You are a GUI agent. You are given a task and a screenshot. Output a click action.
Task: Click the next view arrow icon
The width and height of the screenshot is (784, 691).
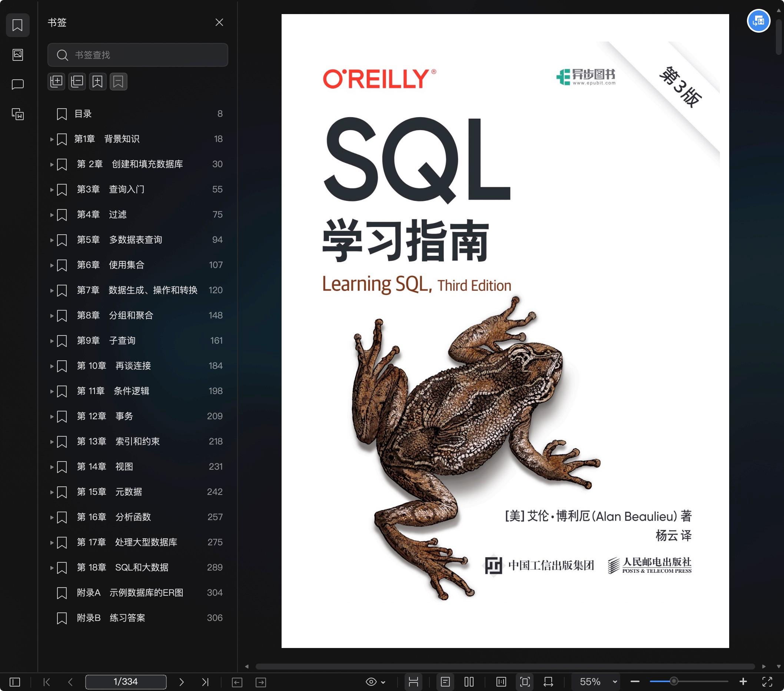(261, 682)
